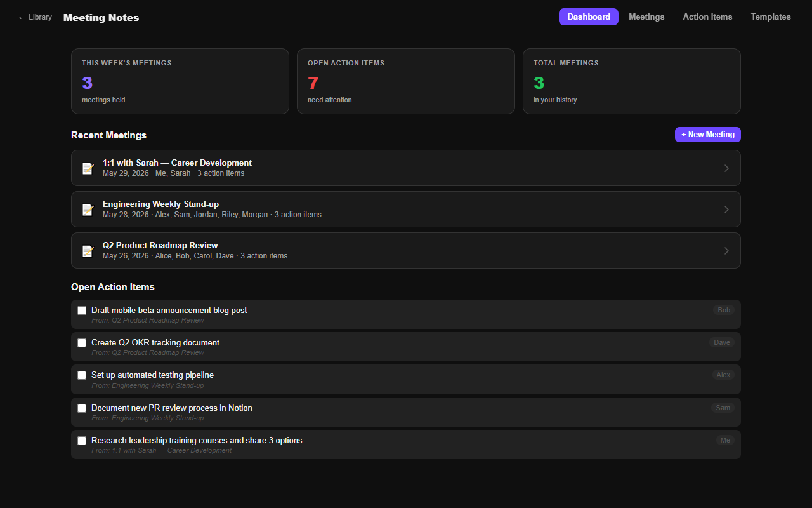Click the notepad icon for Engineering Weekly Stand-up

pyautogui.click(x=88, y=210)
